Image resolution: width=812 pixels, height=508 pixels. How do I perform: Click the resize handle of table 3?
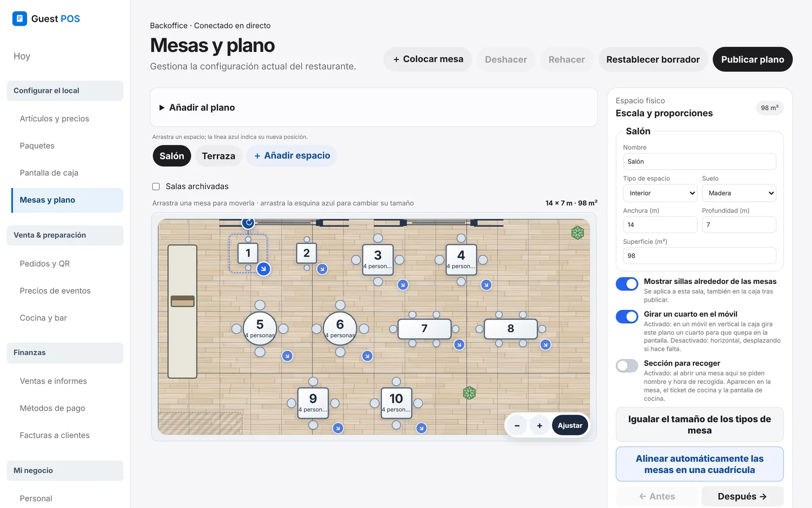(403, 285)
